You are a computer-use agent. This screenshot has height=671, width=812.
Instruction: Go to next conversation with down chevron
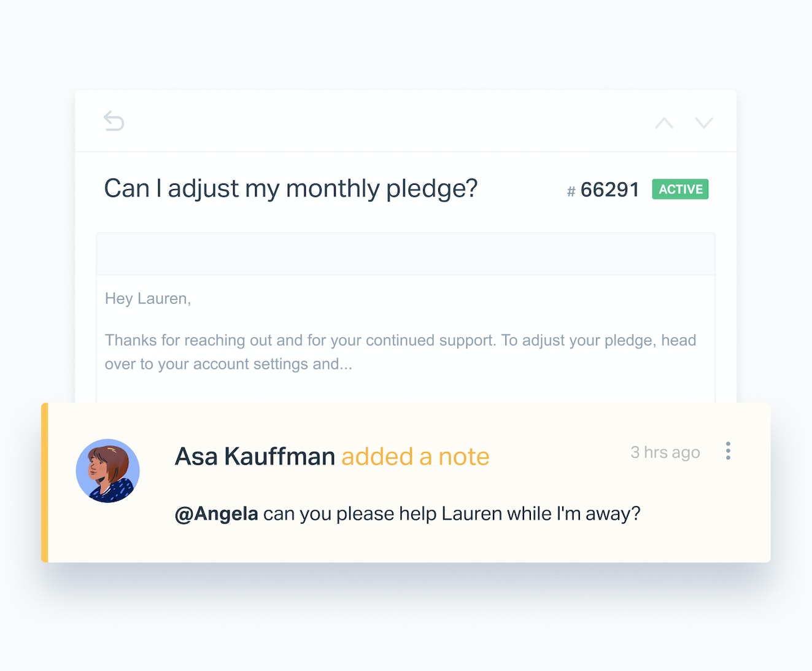[x=704, y=123]
